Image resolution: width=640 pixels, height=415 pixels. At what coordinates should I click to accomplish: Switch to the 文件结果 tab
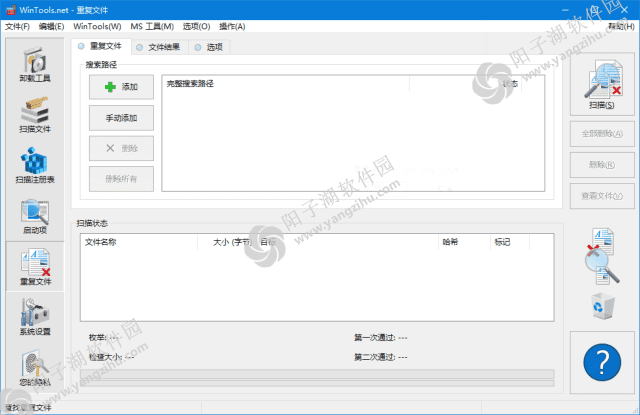point(160,47)
